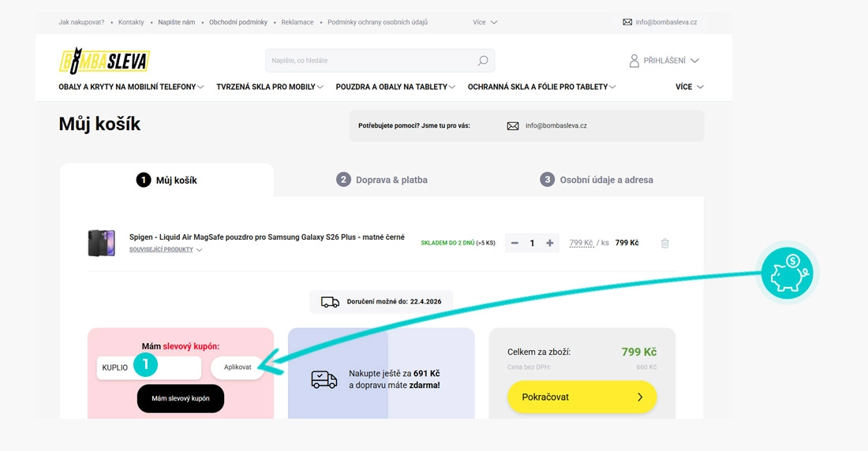Increase quantity with plus button
Screen dimensions: 868x451
550,243
